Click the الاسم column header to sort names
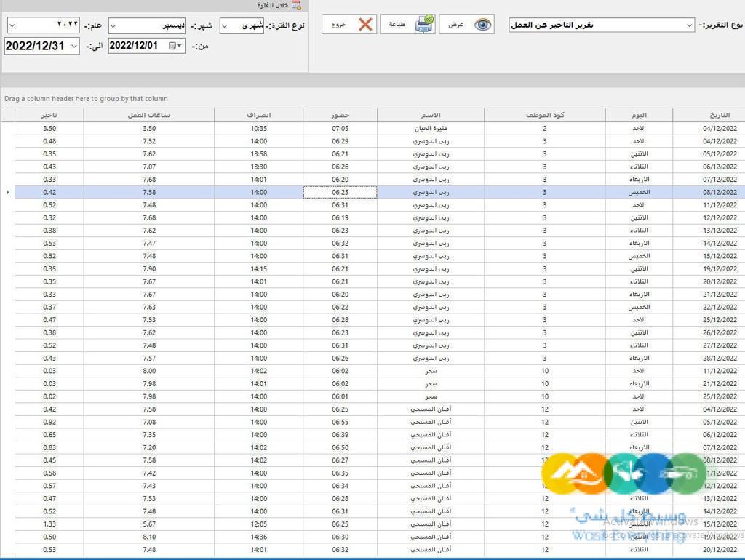This screenshot has height=560, width=745. pyautogui.click(x=431, y=115)
